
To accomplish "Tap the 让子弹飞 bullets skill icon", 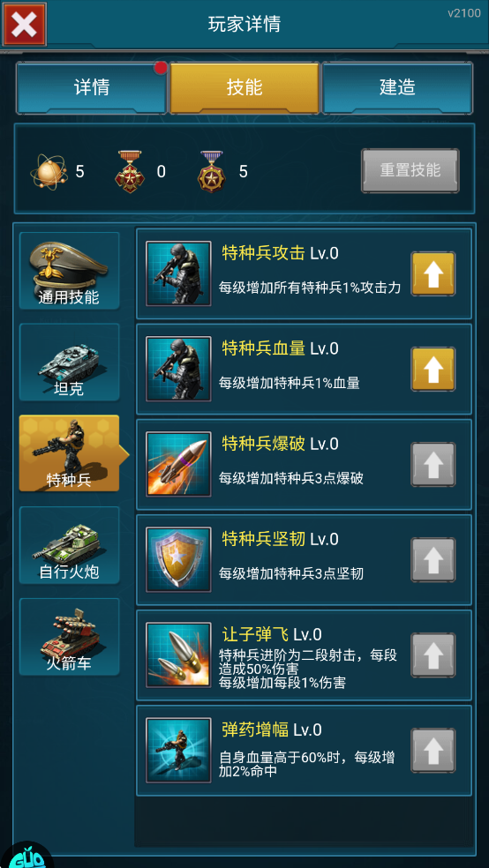I will click(x=178, y=655).
